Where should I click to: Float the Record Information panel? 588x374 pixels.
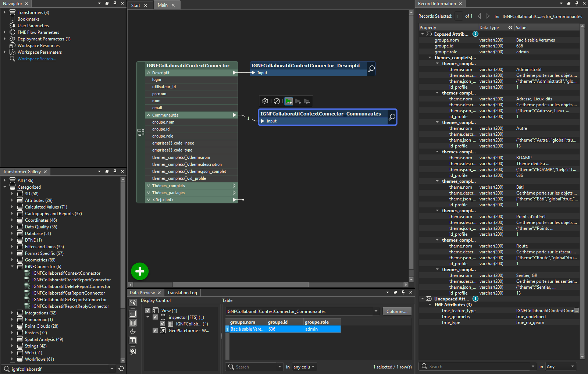pos(569,3)
